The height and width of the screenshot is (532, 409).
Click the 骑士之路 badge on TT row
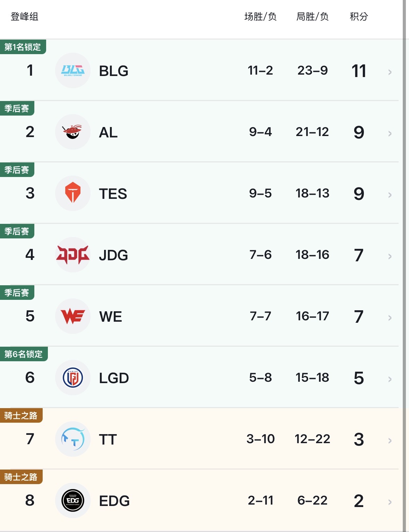[21, 415]
